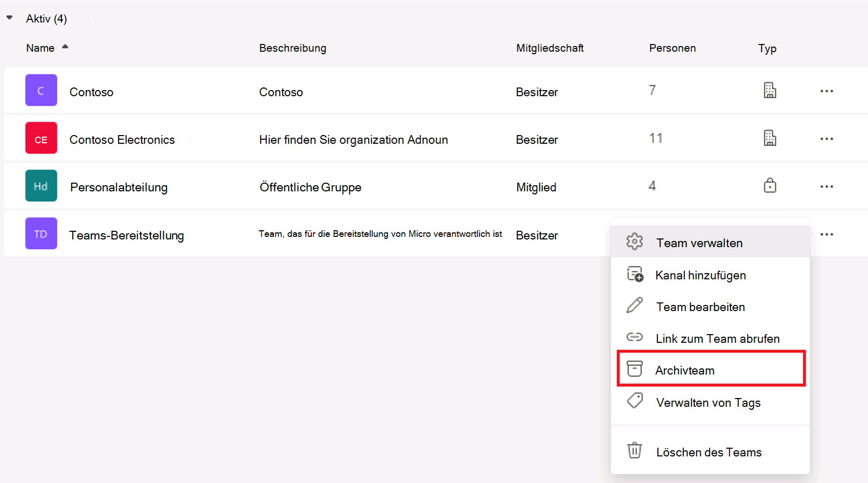Click the add-channel icon beside Kanal hinzufügen

(x=635, y=274)
